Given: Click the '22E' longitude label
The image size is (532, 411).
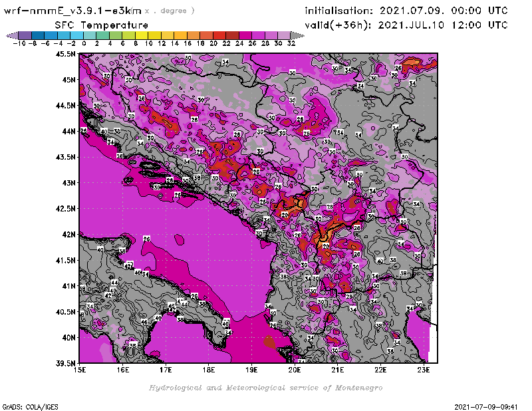Looking at the screenshot, I should pos(380,370).
